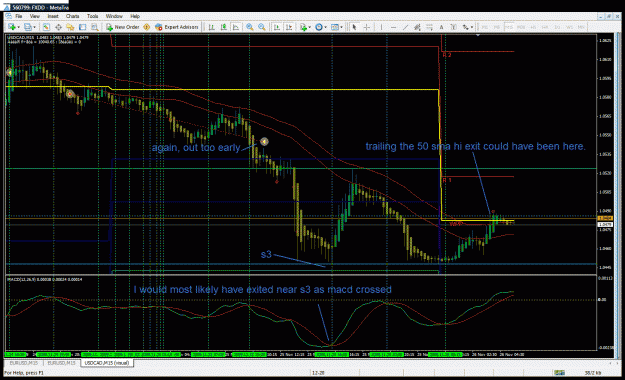625x380 pixels.
Task: Open the View menu
Action: click(x=35, y=16)
